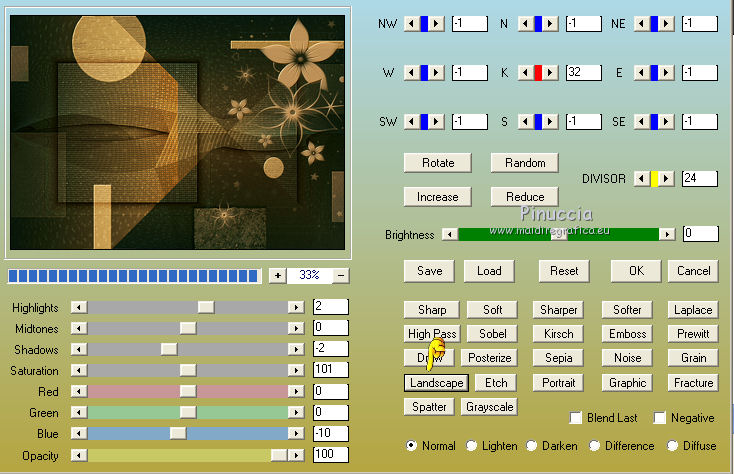Increase the S kernel value arrow
734x474 pixels.
[550, 122]
